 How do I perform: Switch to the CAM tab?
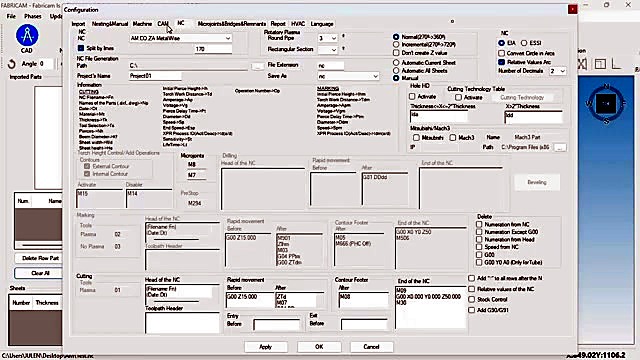163,24
